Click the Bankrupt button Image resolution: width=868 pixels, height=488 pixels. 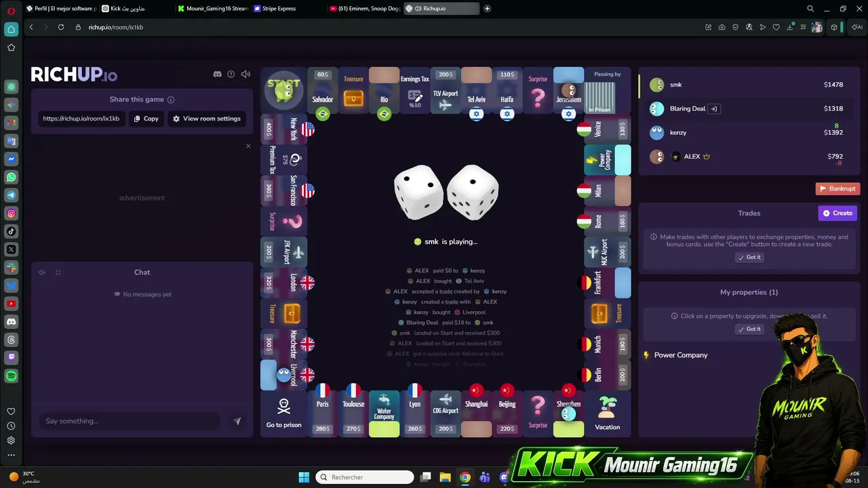tap(837, 188)
